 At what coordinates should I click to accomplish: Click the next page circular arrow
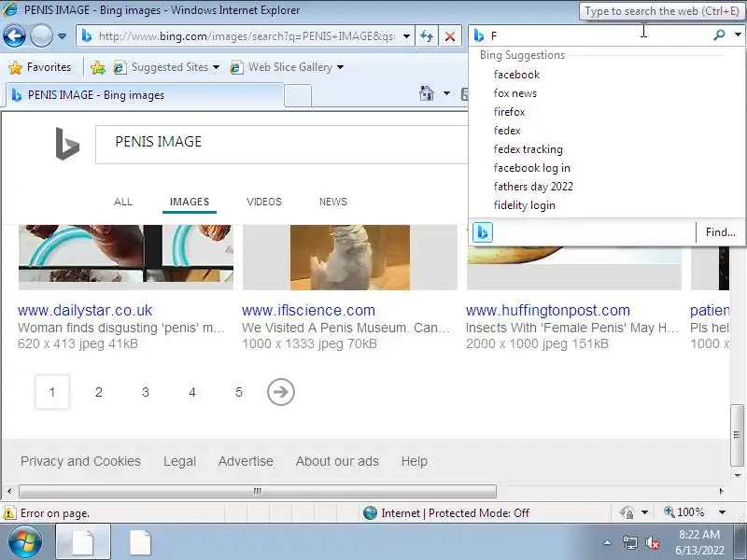click(281, 392)
